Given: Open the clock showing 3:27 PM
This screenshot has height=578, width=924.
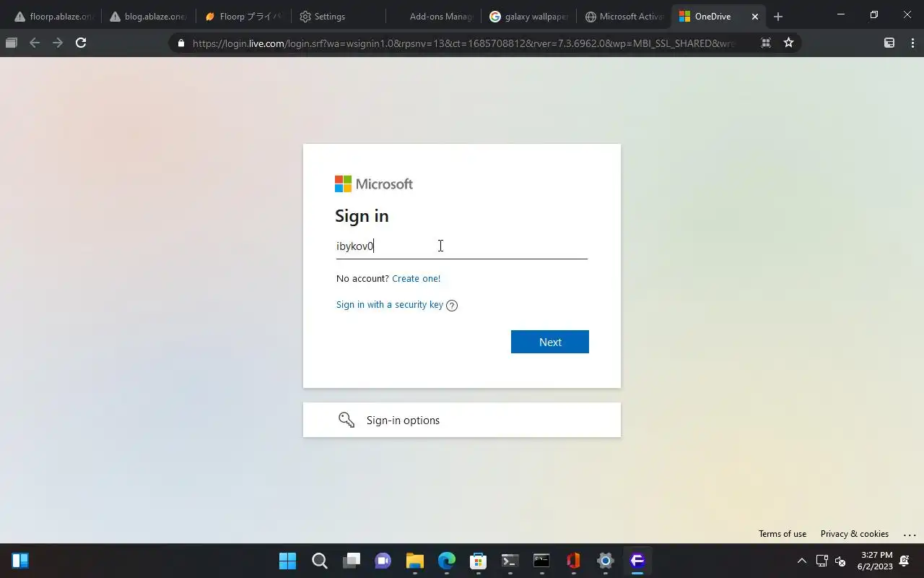Looking at the screenshot, I should pyautogui.click(x=876, y=561).
